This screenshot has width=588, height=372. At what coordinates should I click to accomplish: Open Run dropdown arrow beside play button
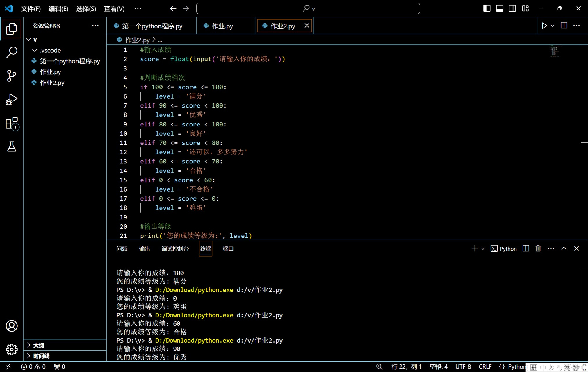tap(553, 26)
